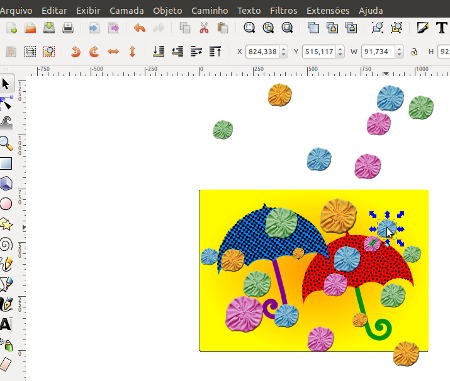
Task: Select the Spiral tool
Action: point(6,244)
